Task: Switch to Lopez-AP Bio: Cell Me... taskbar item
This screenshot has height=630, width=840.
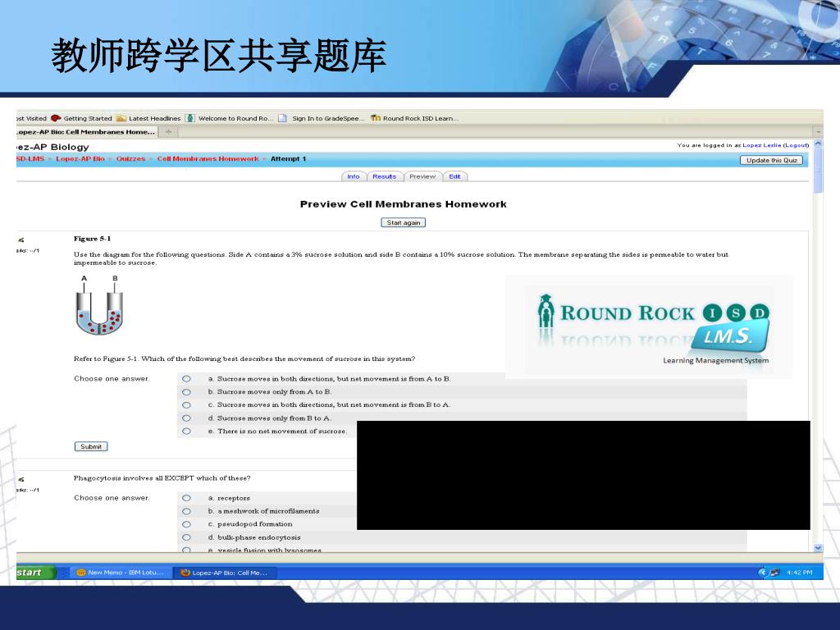Action: [225, 573]
